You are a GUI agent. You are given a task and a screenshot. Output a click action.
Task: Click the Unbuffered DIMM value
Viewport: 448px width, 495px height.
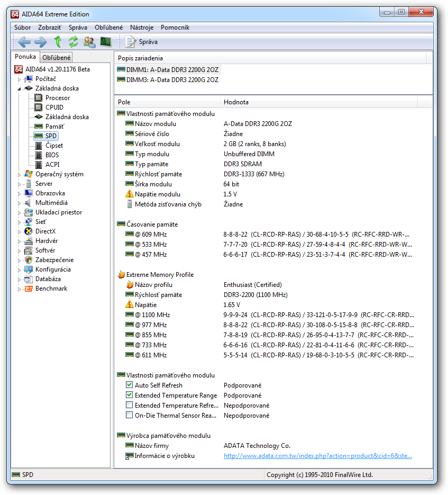point(249,154)
